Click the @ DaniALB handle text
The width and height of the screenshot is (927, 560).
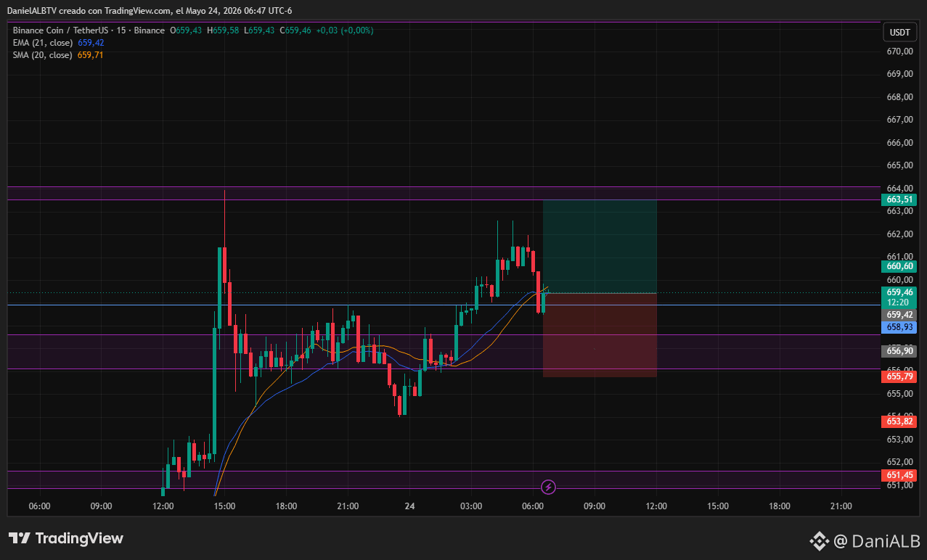(x=877, y=540)
